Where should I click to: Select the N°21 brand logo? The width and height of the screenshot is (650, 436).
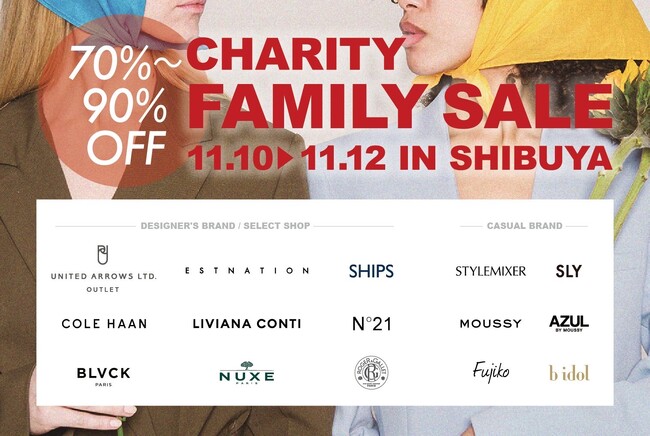click(x=371, y=323)
